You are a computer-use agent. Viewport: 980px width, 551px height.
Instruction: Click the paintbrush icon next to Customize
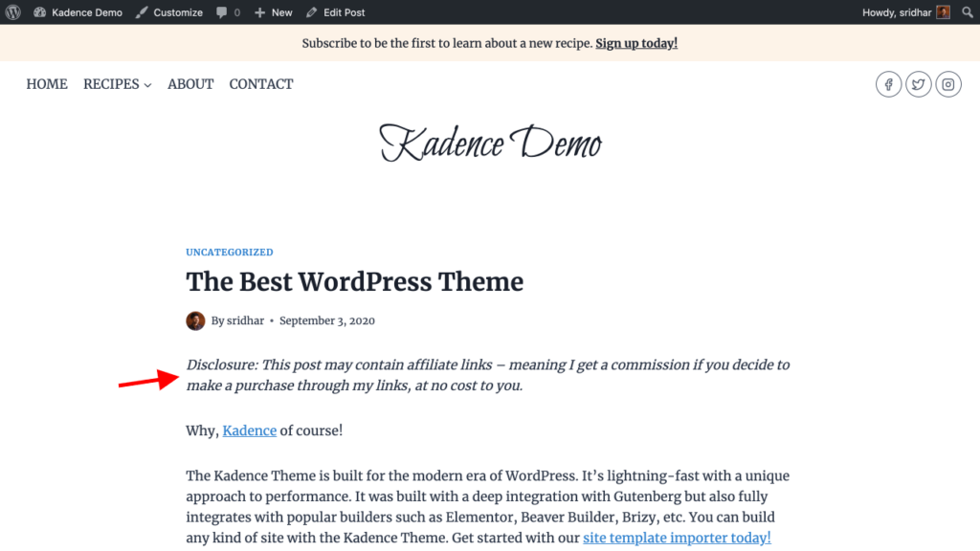(142, 12)
